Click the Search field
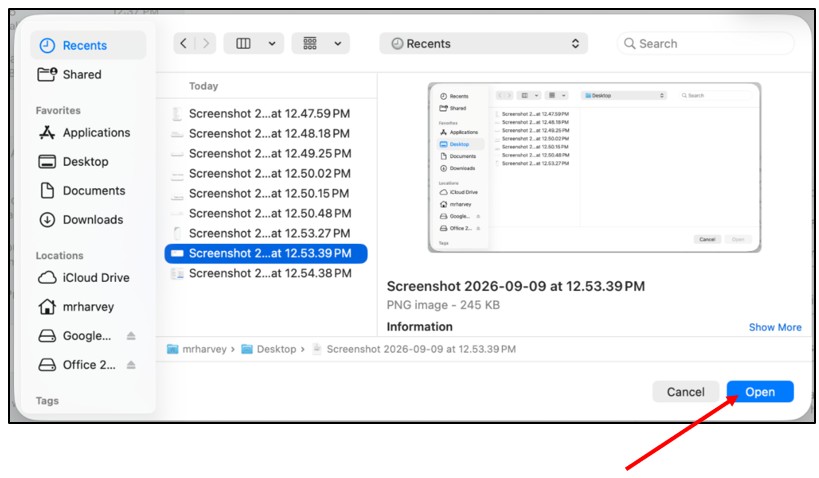This screenshot has height=478, width=819. pos(705,43)
